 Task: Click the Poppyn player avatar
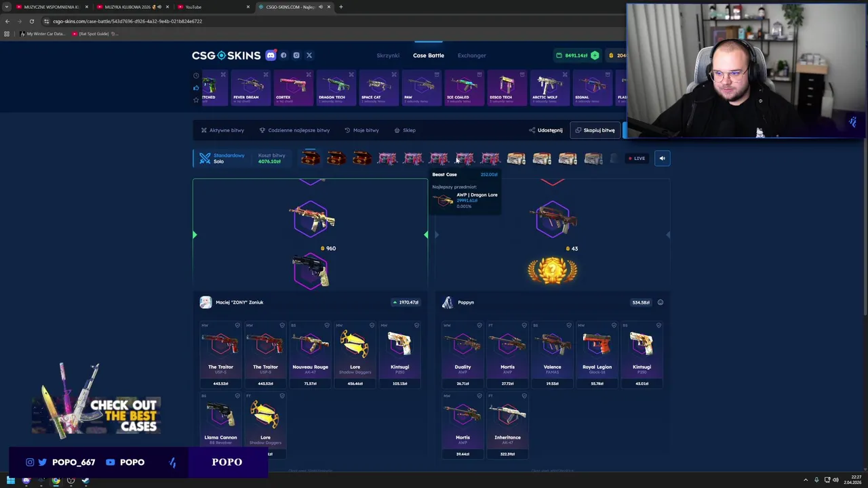click(447, 302)
